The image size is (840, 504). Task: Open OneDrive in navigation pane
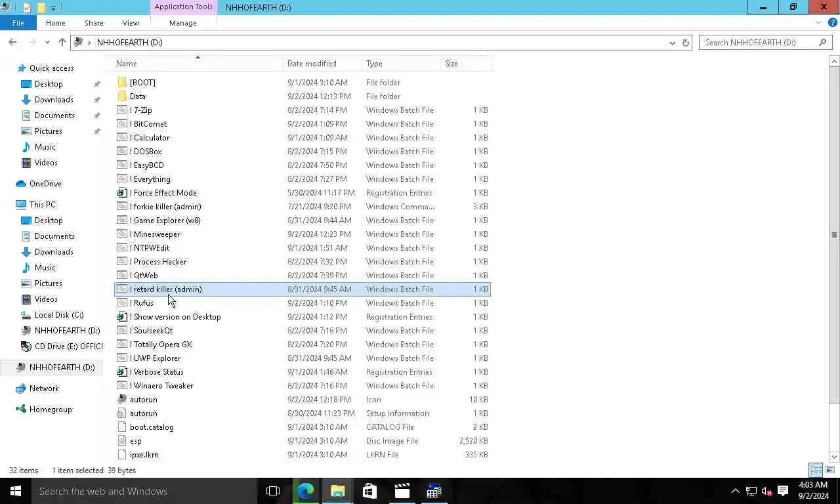point(45,184)
